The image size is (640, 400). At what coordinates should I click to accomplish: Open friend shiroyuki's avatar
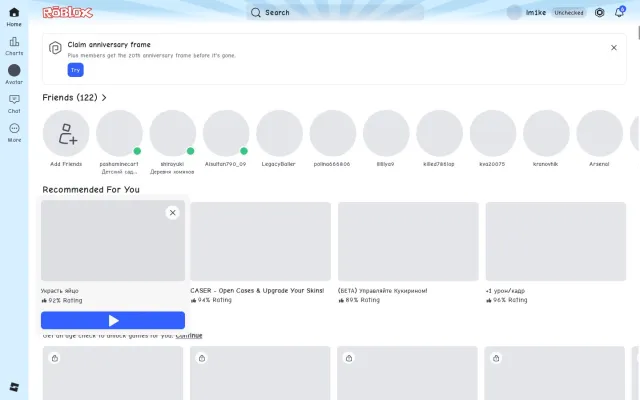(x=173, y=133)
